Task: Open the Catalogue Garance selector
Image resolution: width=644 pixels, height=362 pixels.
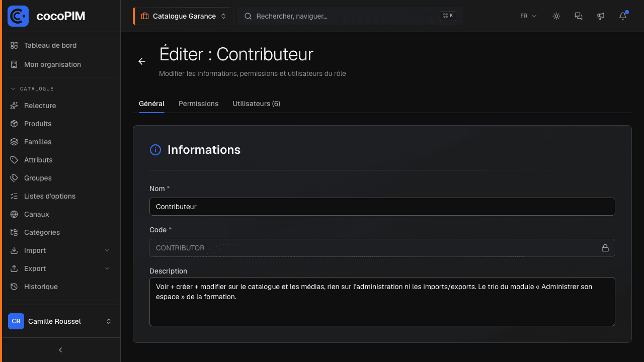Action: (x=184, y=16)
